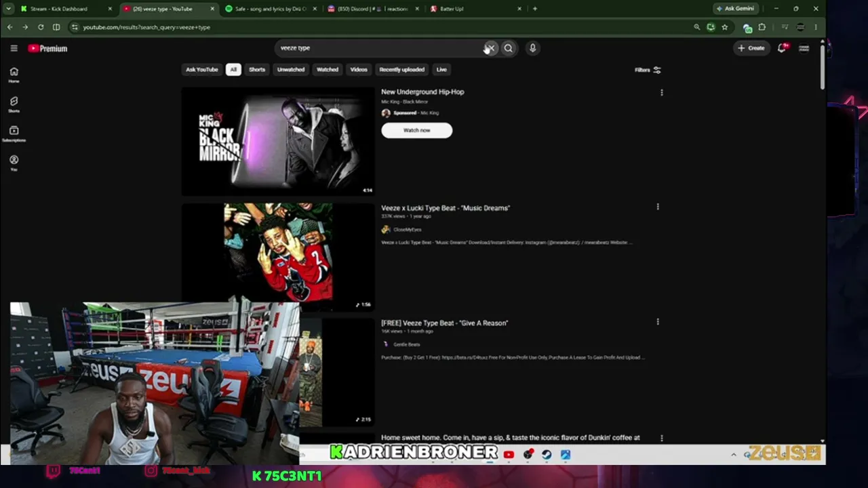Visit the Gentle Beats channel
This screenshot has width=868, height=488.
pos(406,344)
